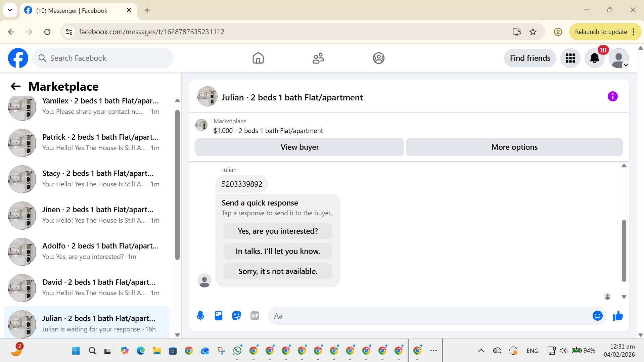Choose a sticker icon
This screenshot has width=644, height=362.
pyautogui.click(x=237, y=316)
